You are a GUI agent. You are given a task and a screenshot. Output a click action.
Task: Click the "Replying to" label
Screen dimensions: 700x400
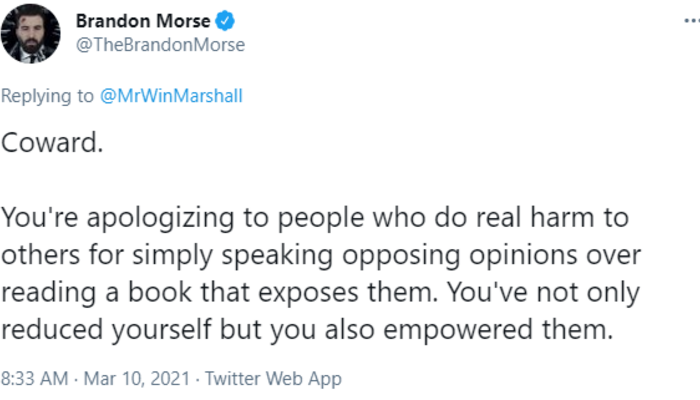click(x=48, y=96)
